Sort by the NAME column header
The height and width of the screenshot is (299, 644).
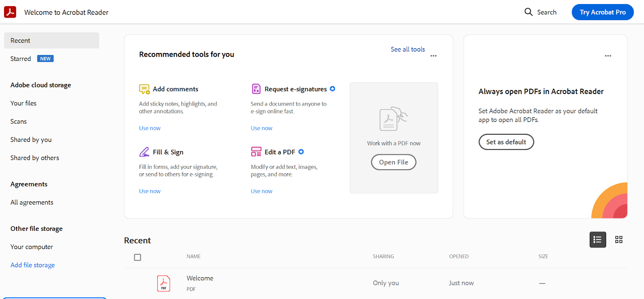(194, 256)
